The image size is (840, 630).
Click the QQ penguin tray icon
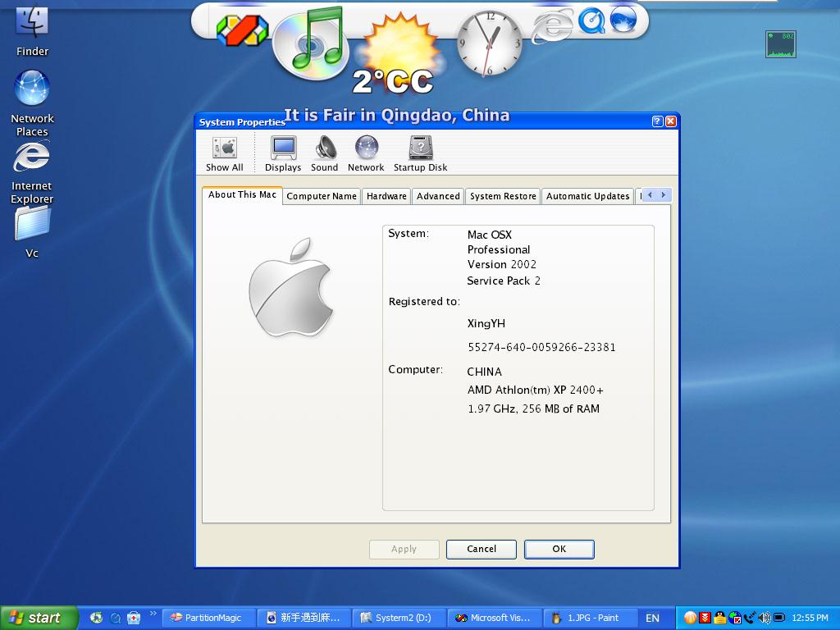[720, 618]
